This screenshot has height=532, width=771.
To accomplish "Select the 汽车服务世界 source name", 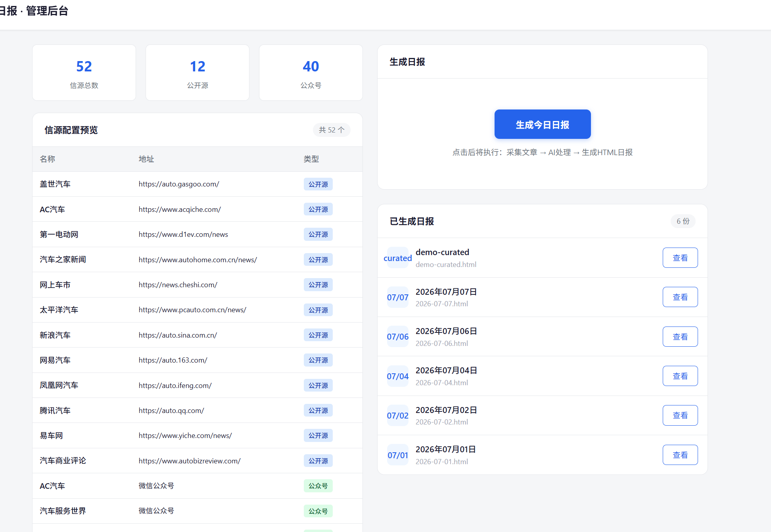I will (63, 511).
